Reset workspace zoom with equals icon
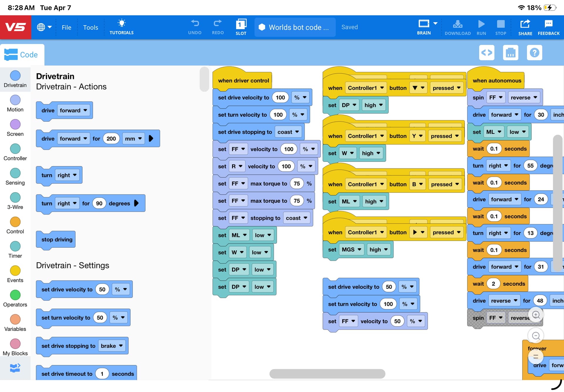 point(536,356)
